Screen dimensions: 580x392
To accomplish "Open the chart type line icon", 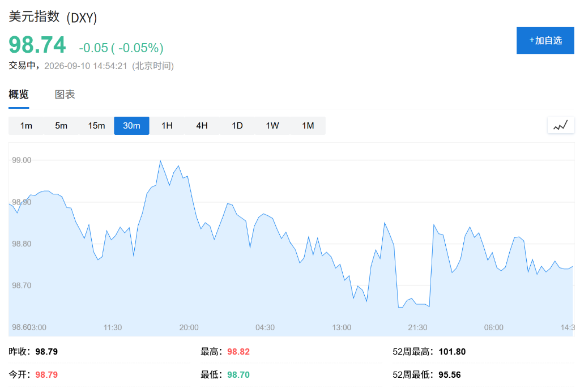I will (561, 125).
